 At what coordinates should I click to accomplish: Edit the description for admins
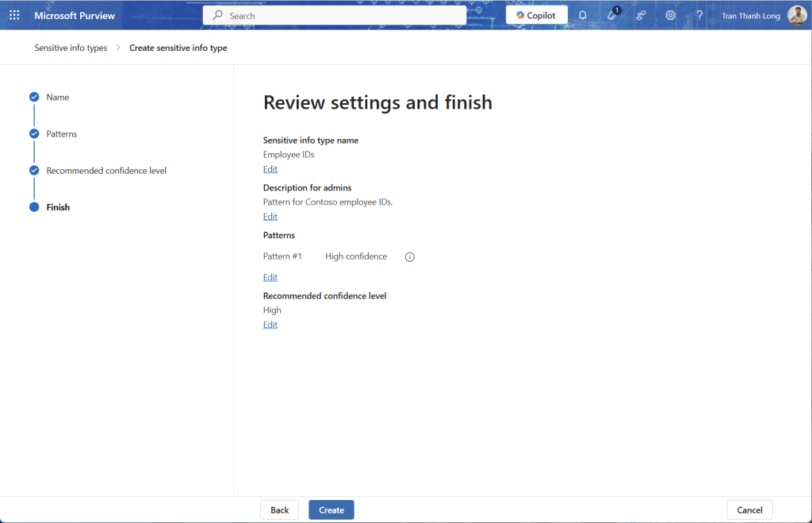[270, 217]
